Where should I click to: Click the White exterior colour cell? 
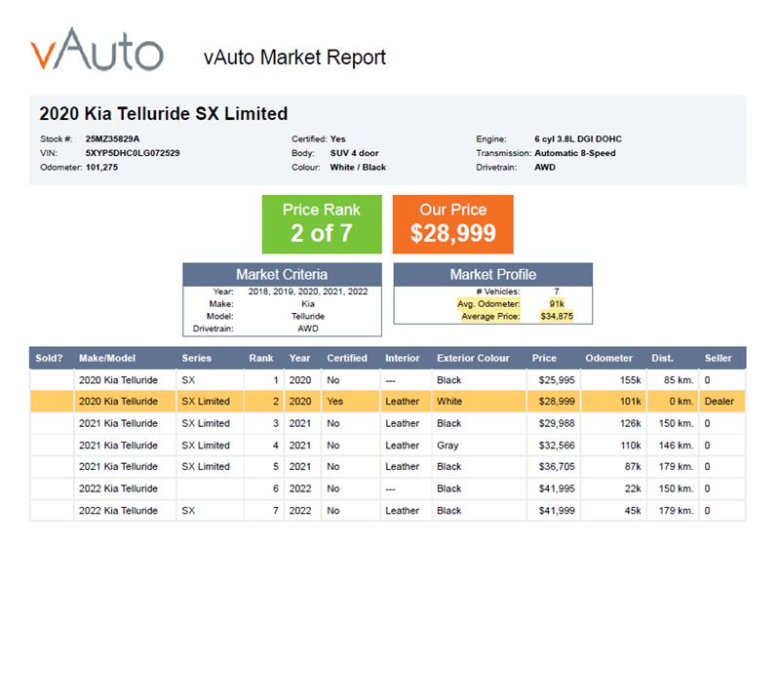click(x=449, y=401)
